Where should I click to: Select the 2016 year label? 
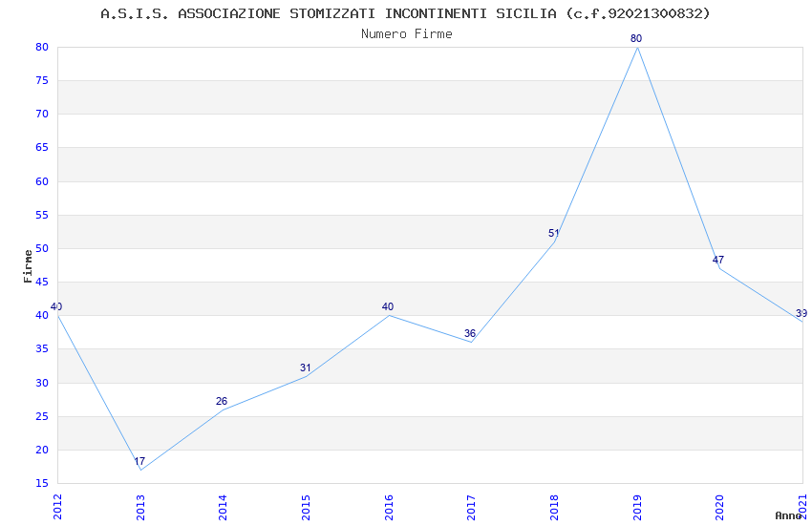(x=389, y=507)
